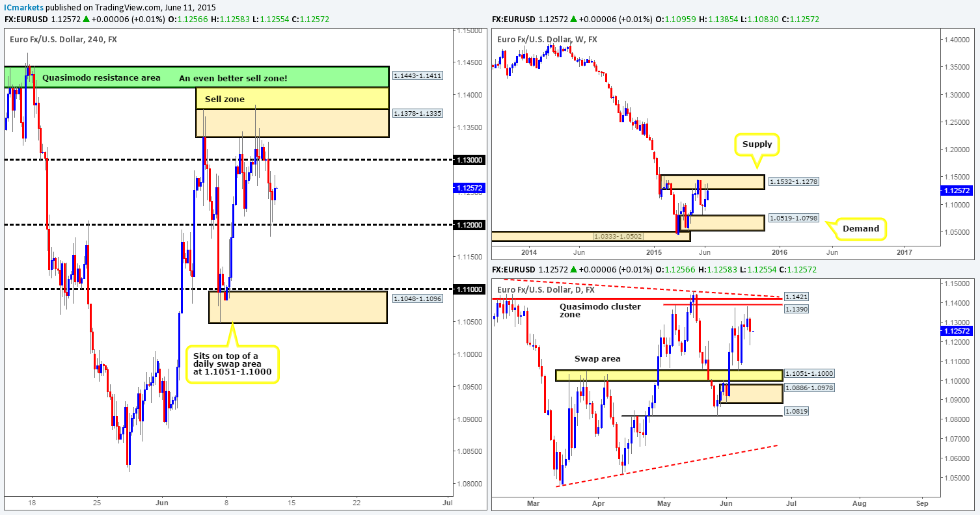Click the FX:EURUSD symbol on the 4-hour chart
980x515 pixels.
pyautogui.click(x=26, y=20)
